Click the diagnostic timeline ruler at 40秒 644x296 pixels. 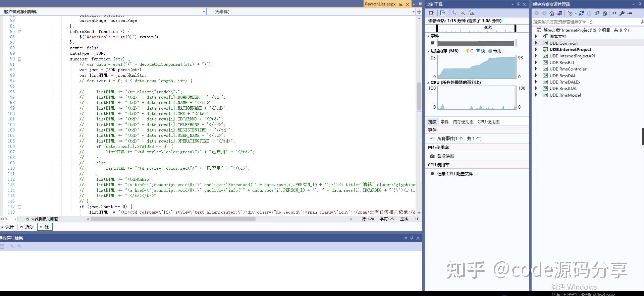[x=488, y=27]
